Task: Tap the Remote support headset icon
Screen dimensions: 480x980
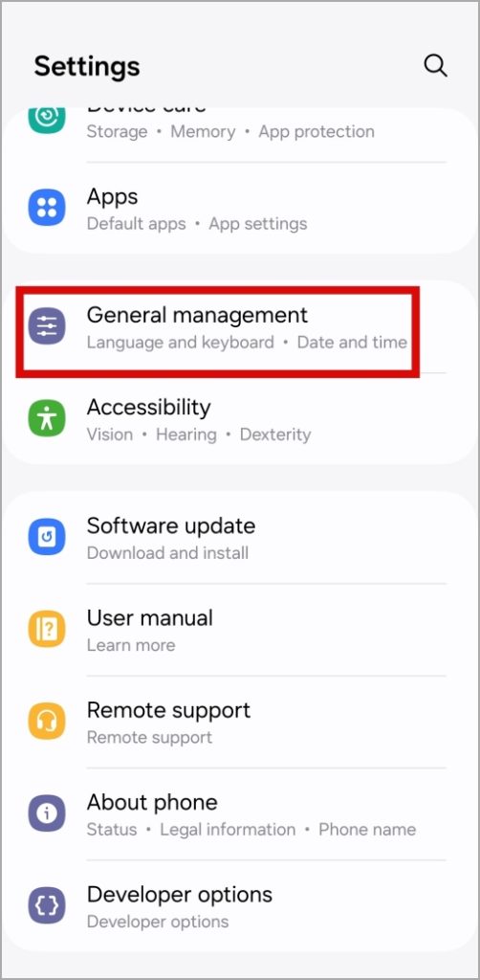Action: 47,722
